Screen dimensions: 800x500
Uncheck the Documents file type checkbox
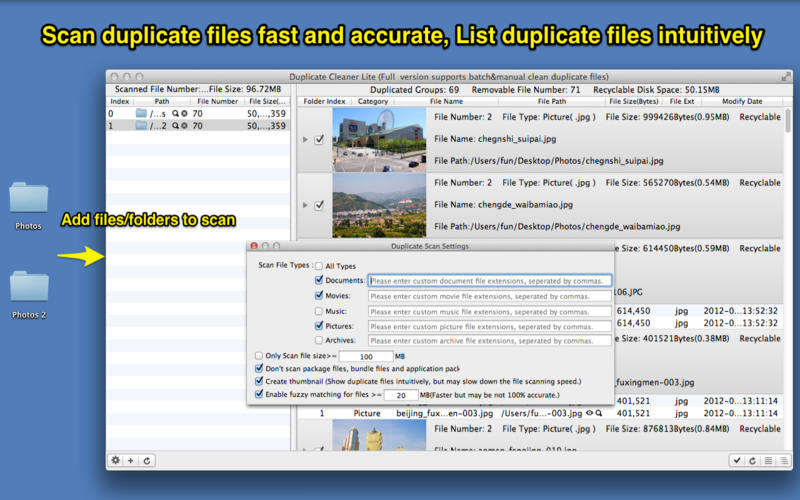(x=319, y=280)
